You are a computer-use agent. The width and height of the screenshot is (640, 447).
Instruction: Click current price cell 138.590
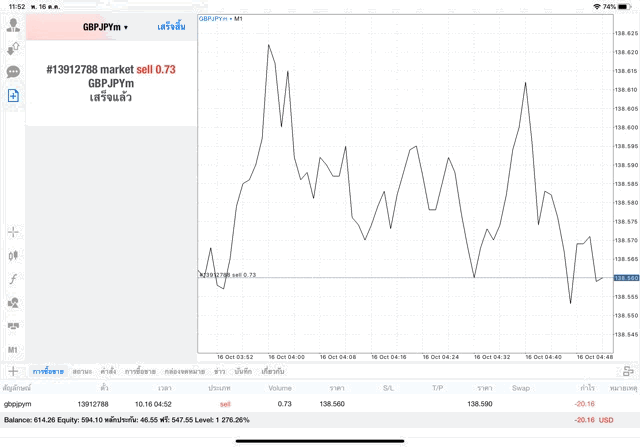tap(480, 404)
